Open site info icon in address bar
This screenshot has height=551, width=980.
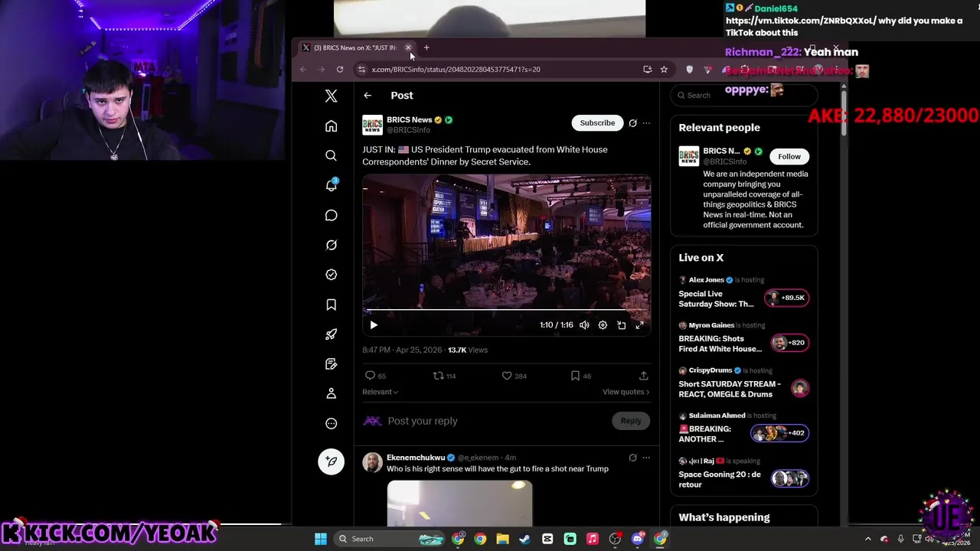tap(362, 69)
